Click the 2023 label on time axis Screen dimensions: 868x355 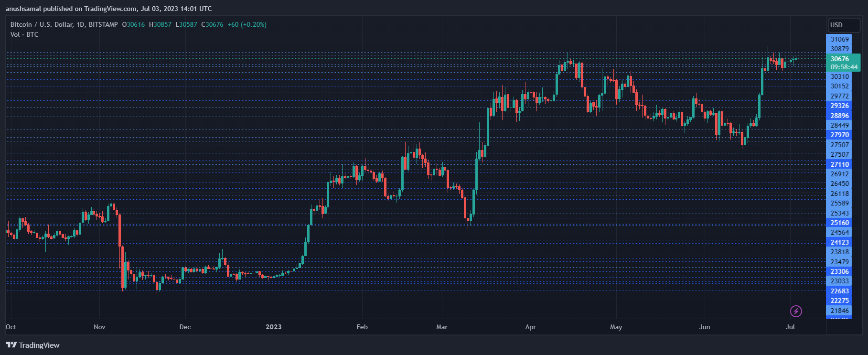coord(274,327)
